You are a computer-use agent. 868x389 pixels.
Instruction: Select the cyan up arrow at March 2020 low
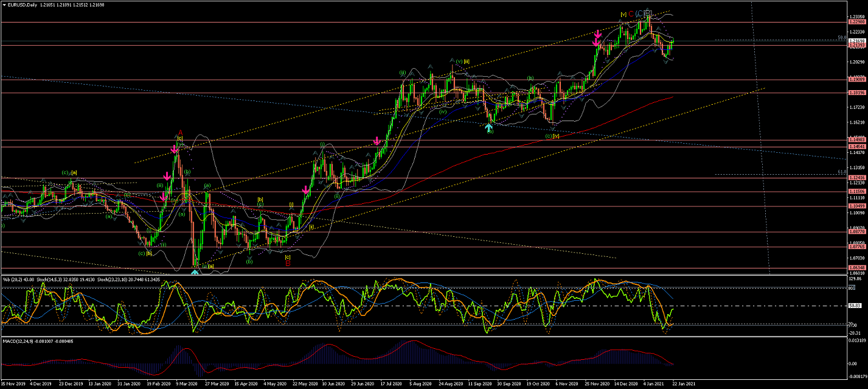pyautogui.click(x=195, y=272)
